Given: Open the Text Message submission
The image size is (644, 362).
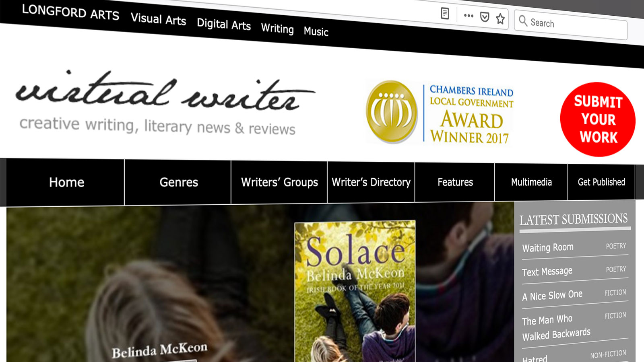Looking at the screenshot, I should [547, 271].
